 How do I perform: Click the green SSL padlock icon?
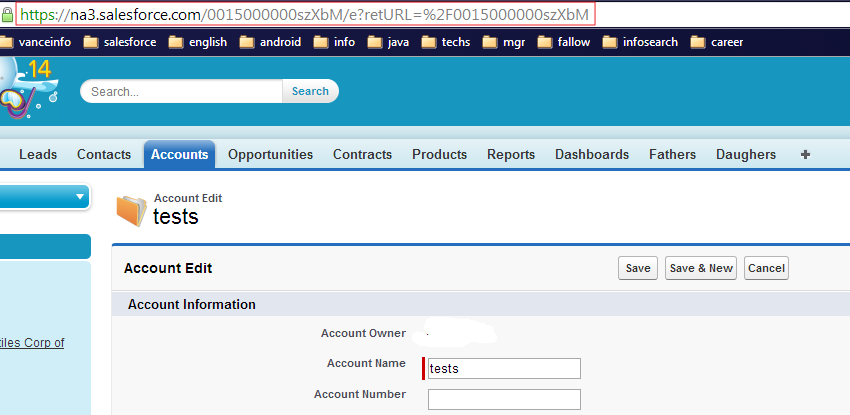coord(7,15)
